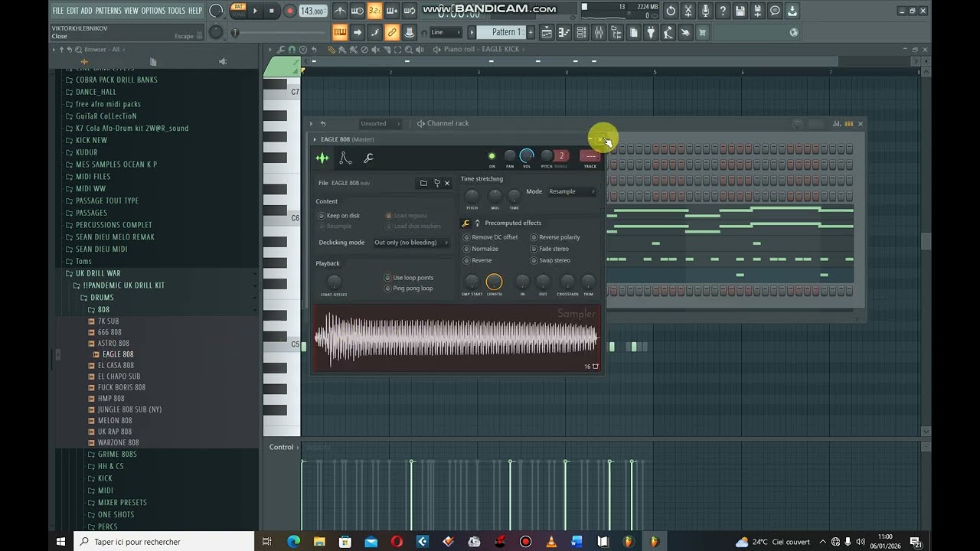Toggle the Normalize effect
Viewport: 980px width, 551px height.
pos(480,249)
